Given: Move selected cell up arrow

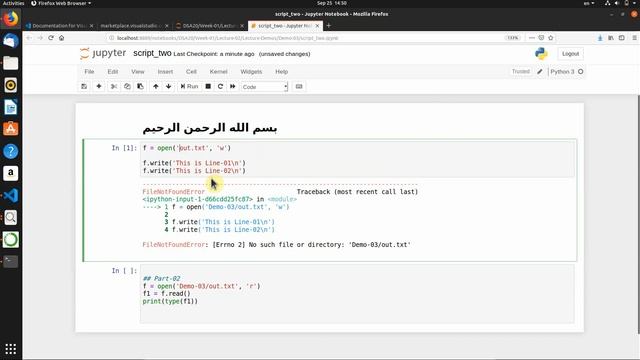Looking at the screenshot, I should tap(156, 87).
